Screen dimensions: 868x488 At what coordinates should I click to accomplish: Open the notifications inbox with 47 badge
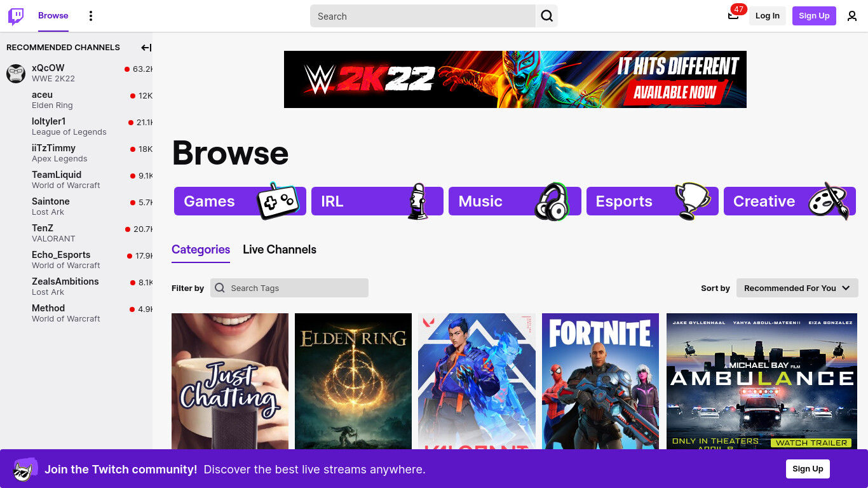point(734,15)
